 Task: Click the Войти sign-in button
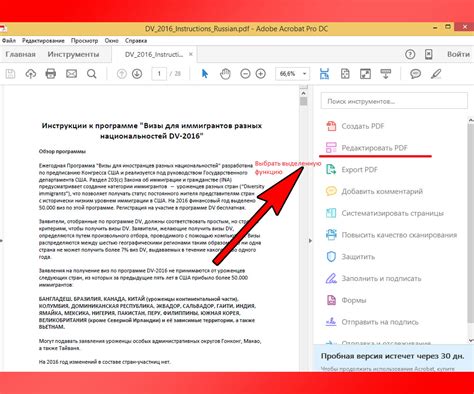(458, 54)
